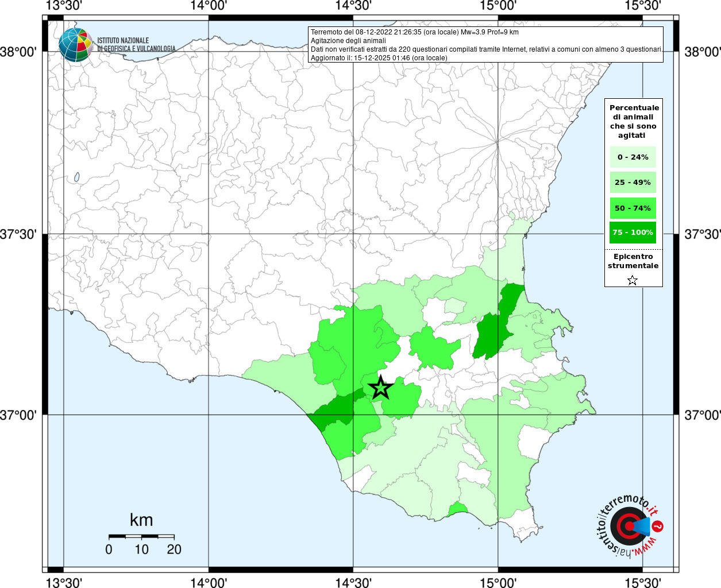
Task: Select the 25 - 49% legend swatch
Action: click(x=633, y=183)
